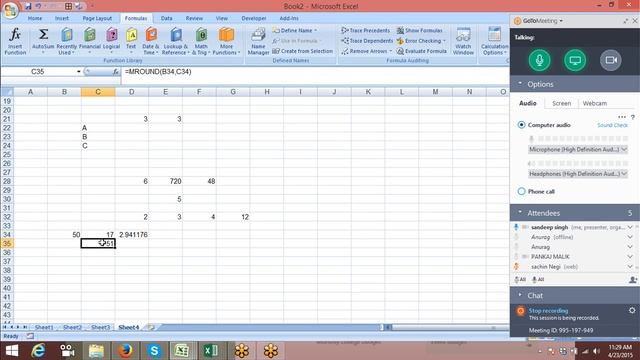Click cell containing 2.941176

(x=132, y=235)
